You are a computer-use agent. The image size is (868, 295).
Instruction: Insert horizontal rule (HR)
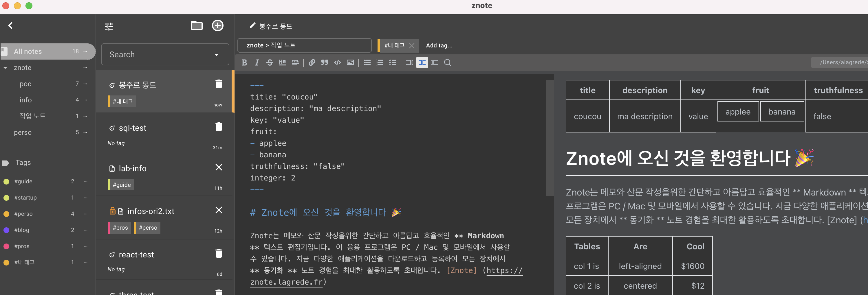pyautogui.click(x=282, y=63)
